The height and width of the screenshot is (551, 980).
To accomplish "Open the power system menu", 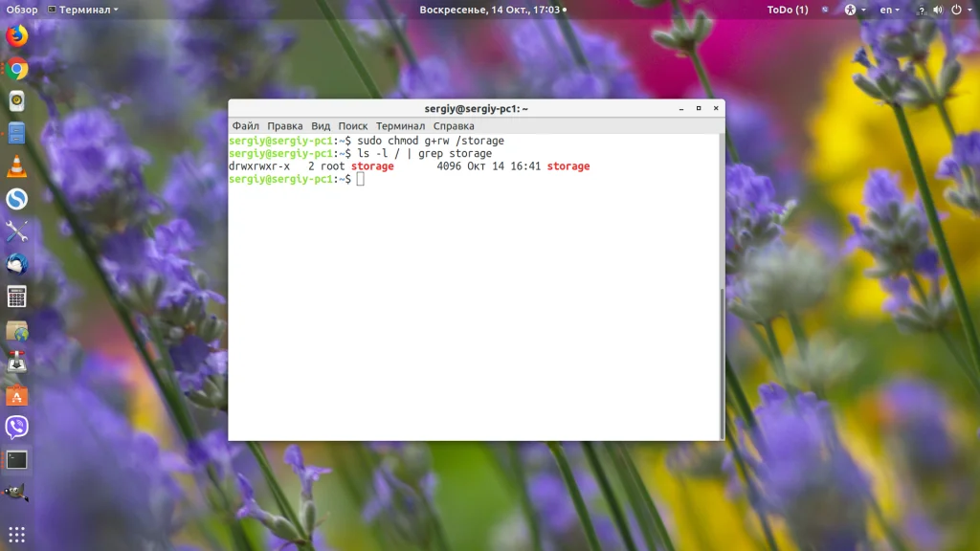I will [x=961, y=10].
